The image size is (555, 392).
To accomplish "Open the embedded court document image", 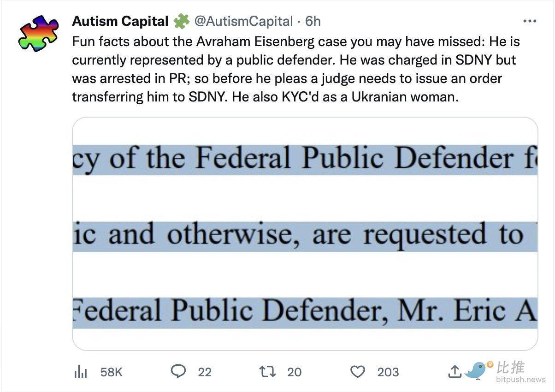I will pos(305,234).
